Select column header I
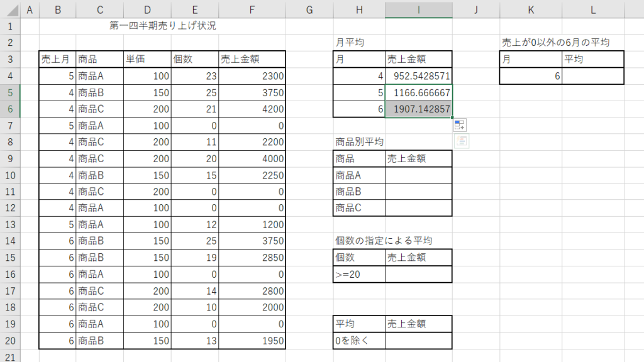 click(418, 10)
